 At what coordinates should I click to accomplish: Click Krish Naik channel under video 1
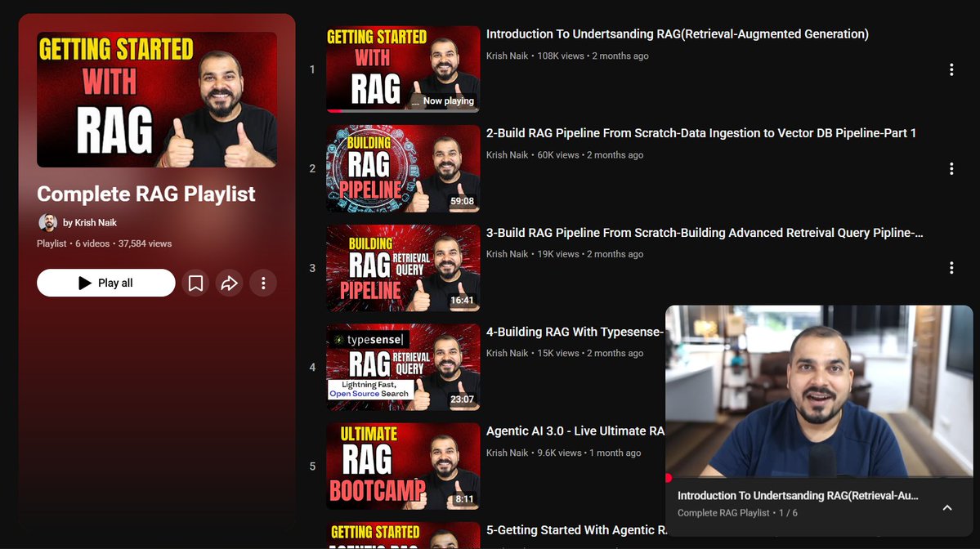(x=507, y=56)
